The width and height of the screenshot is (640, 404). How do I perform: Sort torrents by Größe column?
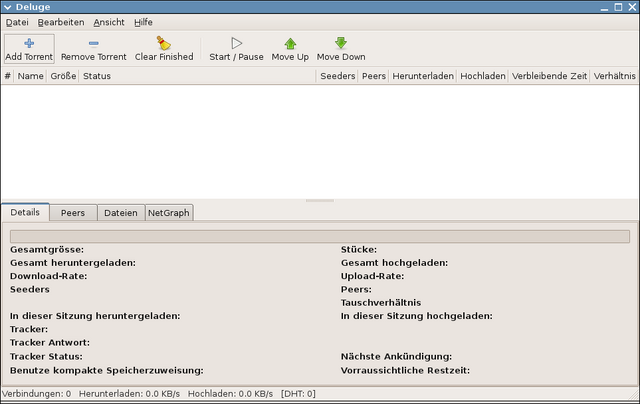pos(63,76)
